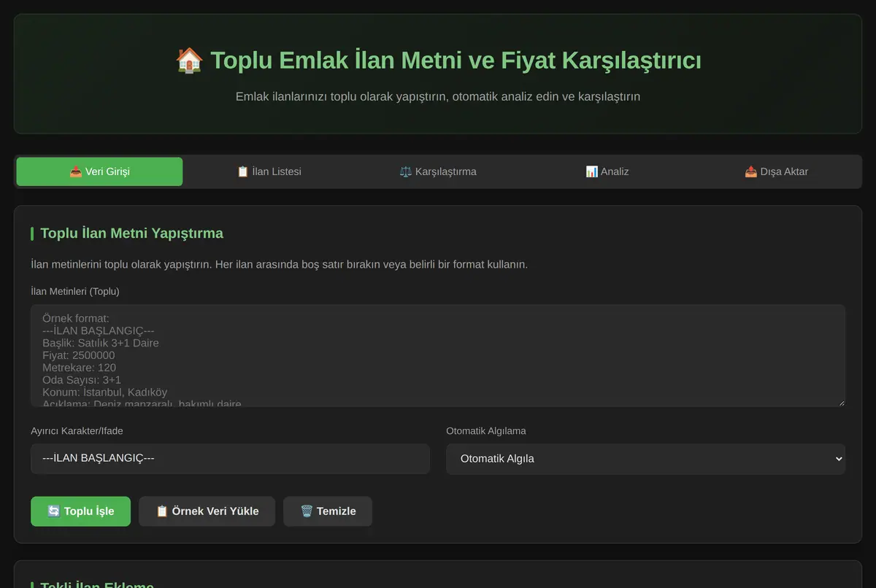Screen dimensions: 876x588
Task: Click the page subtitle about Emlak ilanlarınızı
Action: point(438,96)
